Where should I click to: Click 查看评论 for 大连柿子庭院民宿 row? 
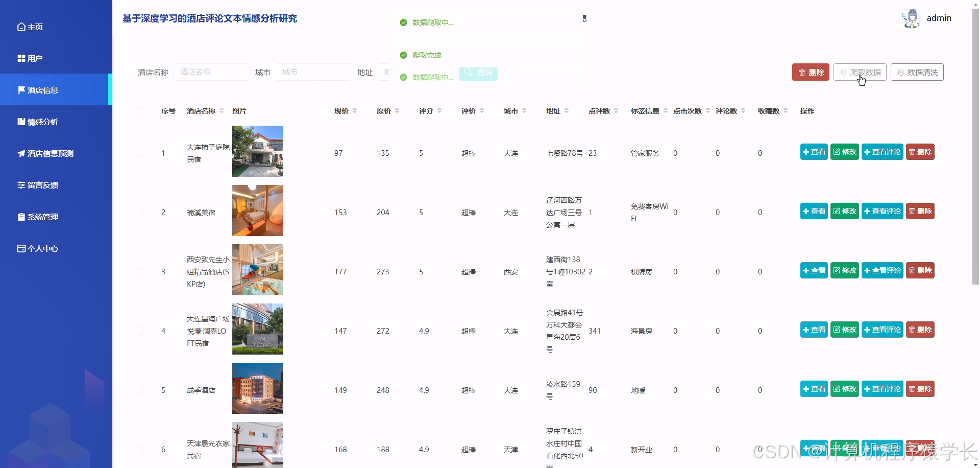883,152
